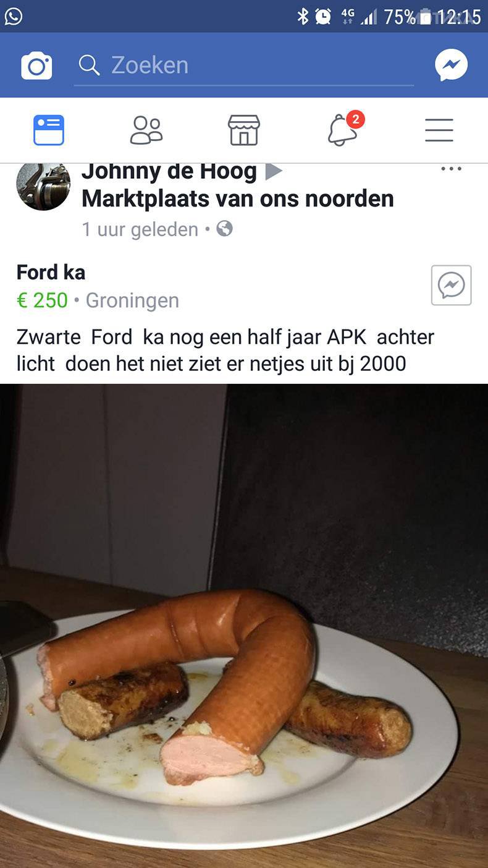
Task: Expand the three-dot post options menu
Action: coord(451,169)
